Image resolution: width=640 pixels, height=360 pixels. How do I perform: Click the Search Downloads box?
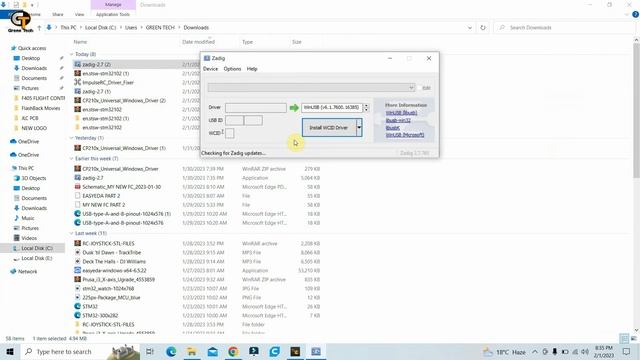(x=564, y=28)
